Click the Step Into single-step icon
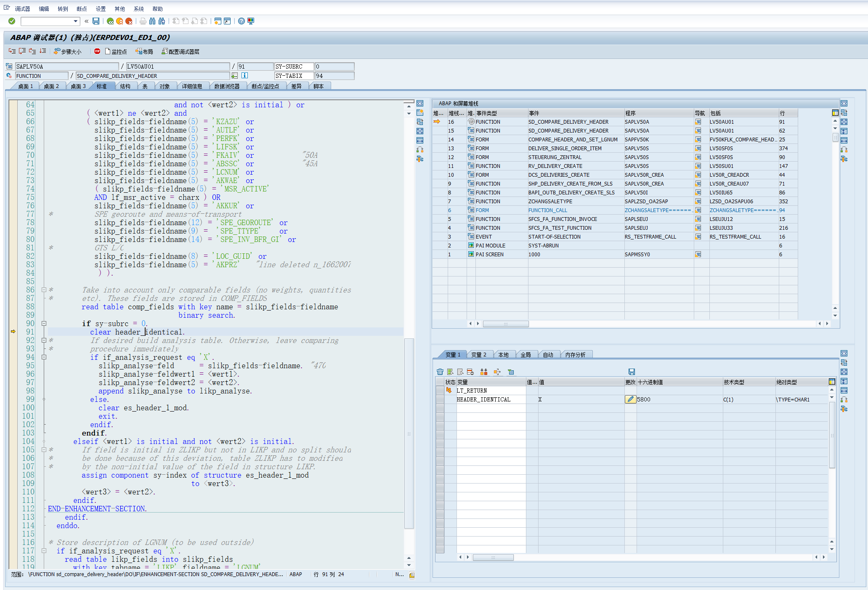 12,51
